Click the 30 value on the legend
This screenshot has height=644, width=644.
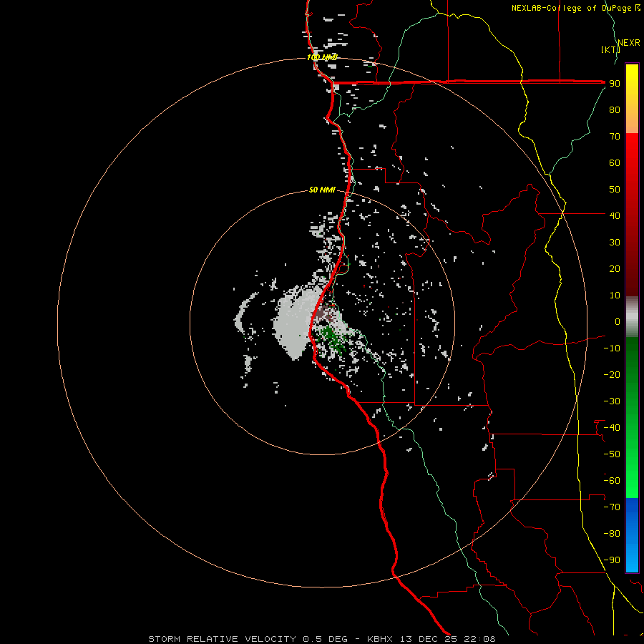pos(615,243)
